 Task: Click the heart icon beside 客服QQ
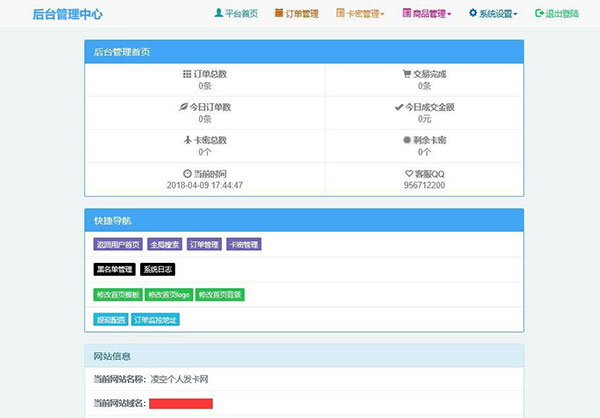pyautogui.click(x=409, y=173)
